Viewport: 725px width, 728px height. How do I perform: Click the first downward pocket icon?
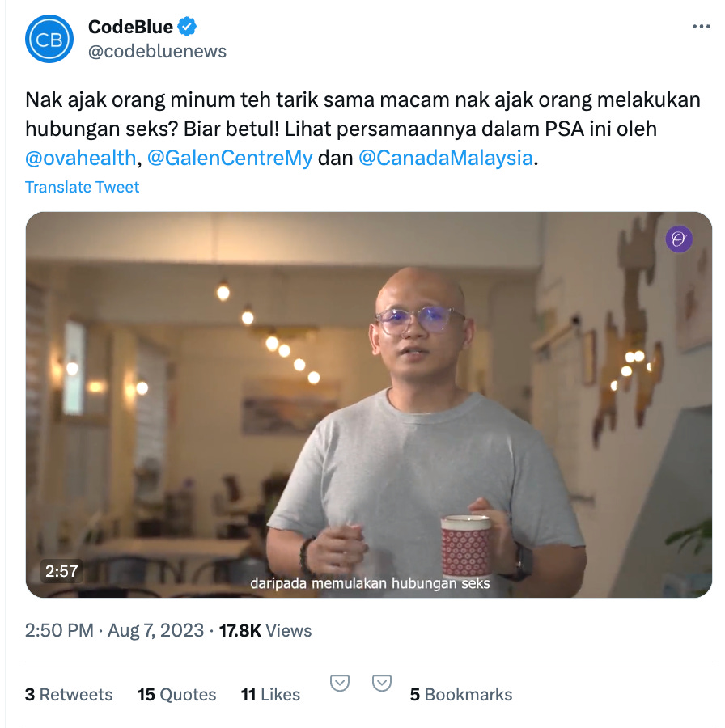tap(340, 683)
